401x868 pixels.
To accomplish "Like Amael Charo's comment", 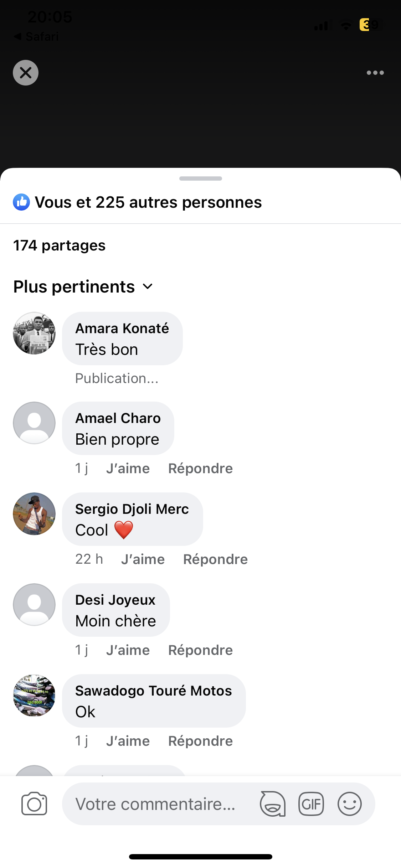I will click(x=128, y=469).
